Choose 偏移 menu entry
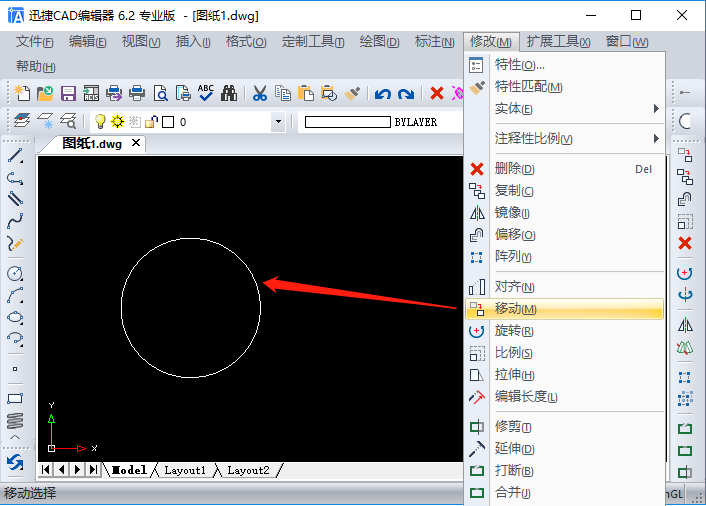Viewport: 706px width, 506px height. point(566,235)
